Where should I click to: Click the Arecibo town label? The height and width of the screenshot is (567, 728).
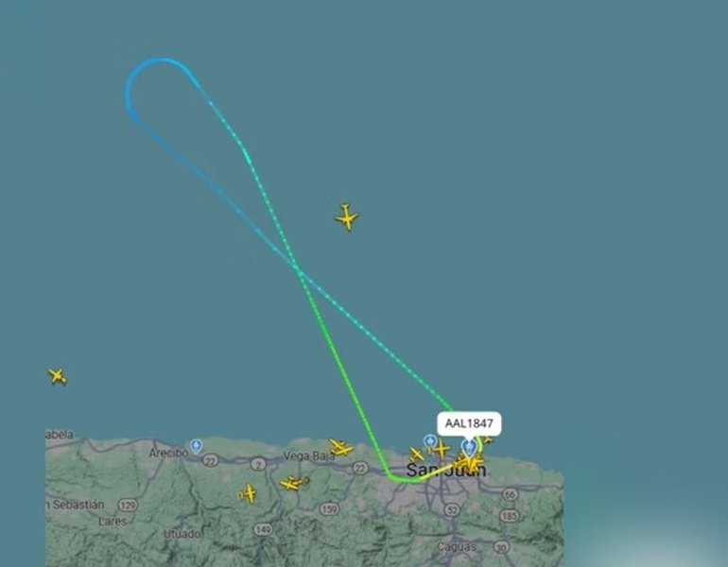click(168, 453)
